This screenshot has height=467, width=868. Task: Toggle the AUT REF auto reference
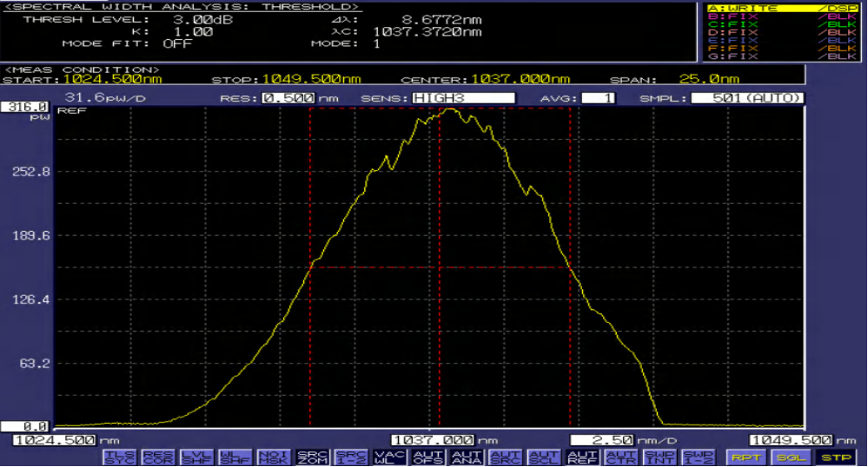[580, 457]
